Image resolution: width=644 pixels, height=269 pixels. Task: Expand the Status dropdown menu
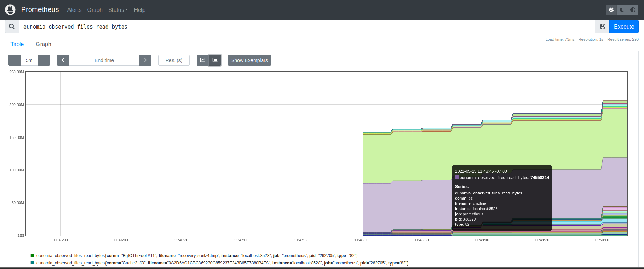pos(118,10)
